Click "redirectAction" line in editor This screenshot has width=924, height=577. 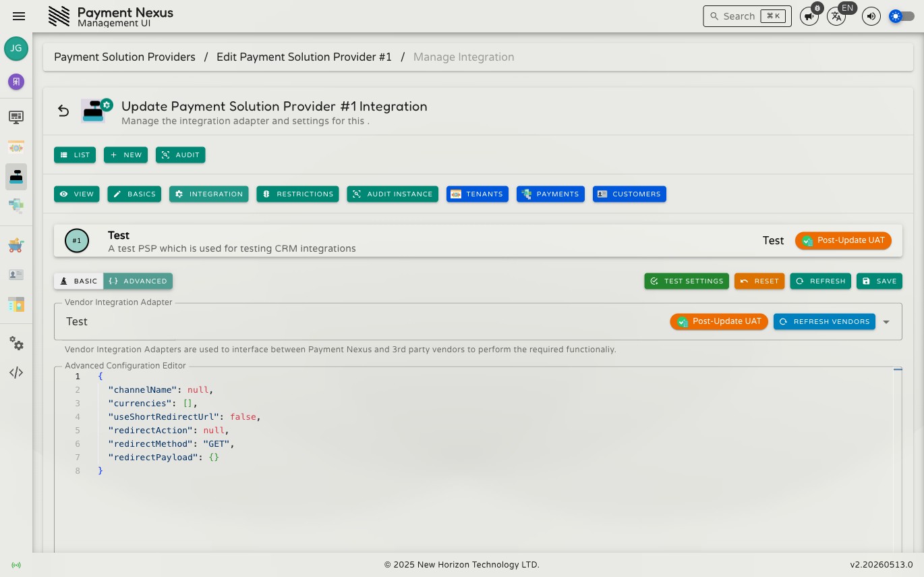pyautogui.click(x=169, y=431)
